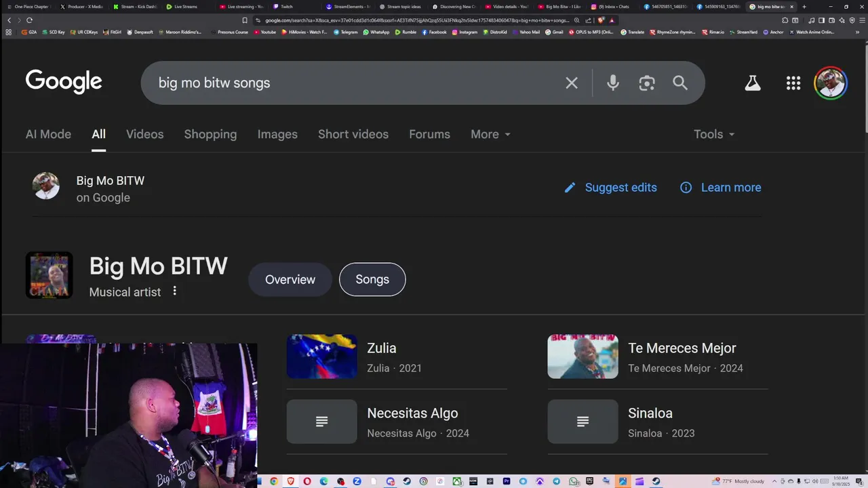Open the WhatsApp bookmark
The width and height of the screenshot is (868, 488).
pyautogui.click(x=376, y=32)
